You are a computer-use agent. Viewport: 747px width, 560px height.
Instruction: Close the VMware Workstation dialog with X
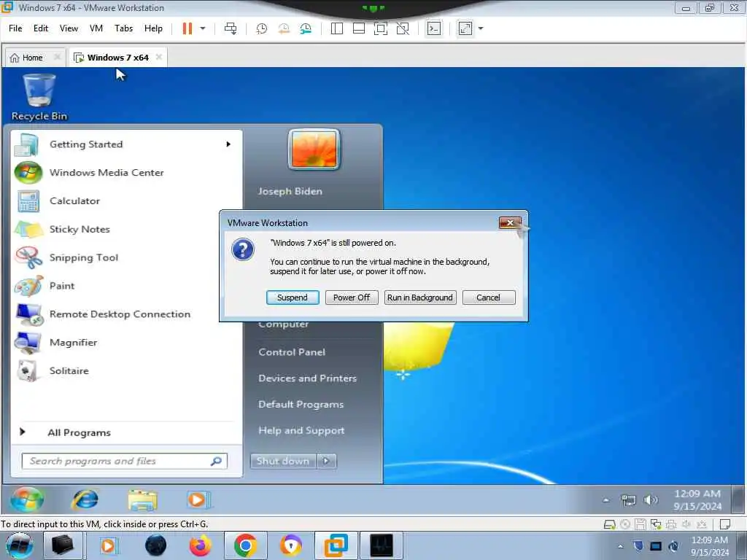pos(510,222)
